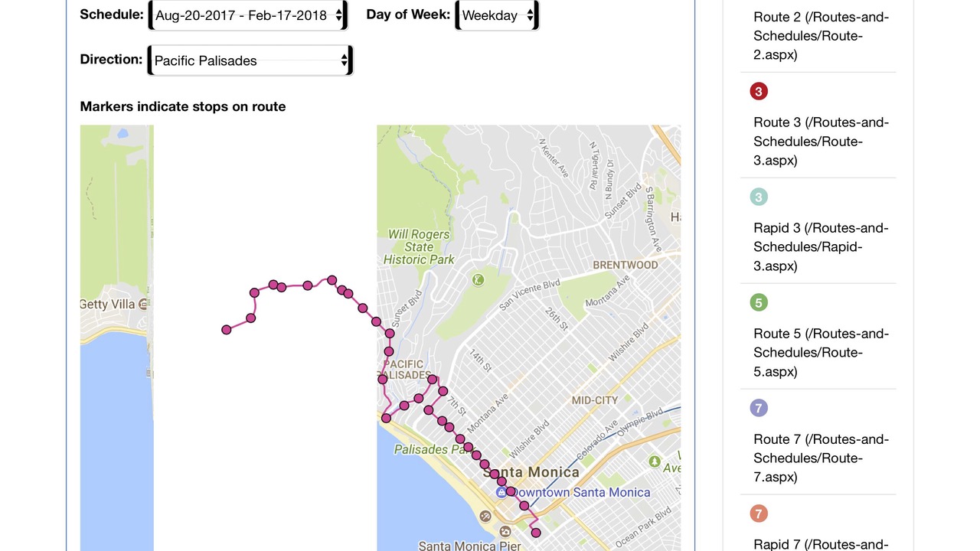Open the Route 2 schedule link
Screen dimensions: 980x551
coord(821,36)
